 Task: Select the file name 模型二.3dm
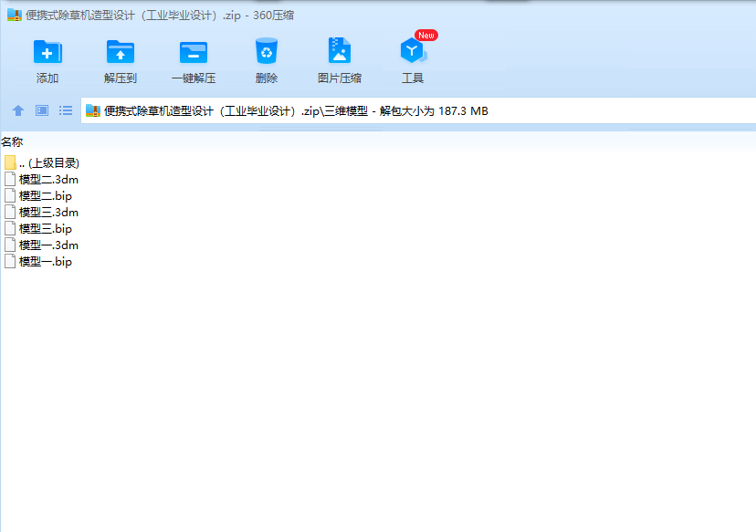[48, 179]
